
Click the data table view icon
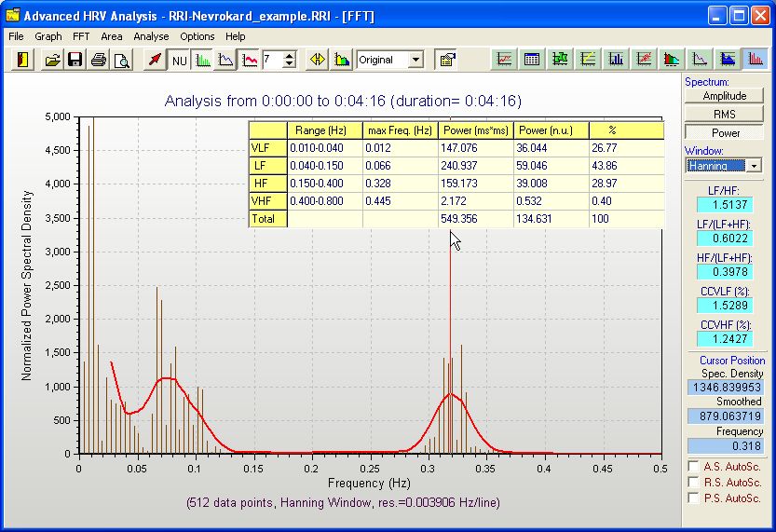[532, 60]
